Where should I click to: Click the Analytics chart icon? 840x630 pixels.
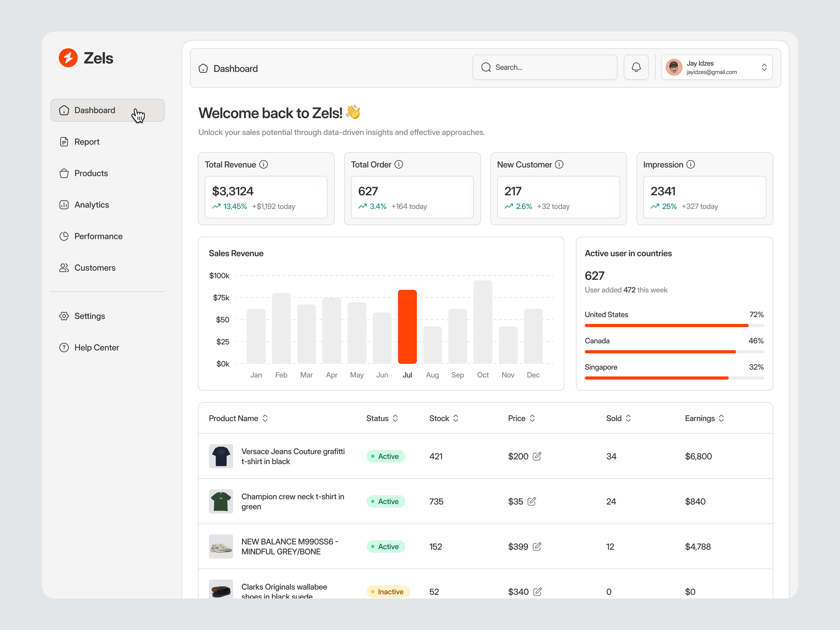pos(64,204)
